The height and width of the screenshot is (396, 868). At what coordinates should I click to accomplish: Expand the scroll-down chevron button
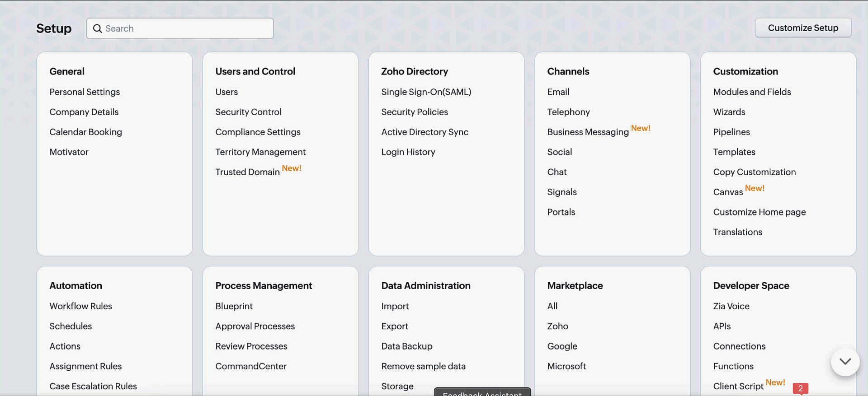[845, 362]
